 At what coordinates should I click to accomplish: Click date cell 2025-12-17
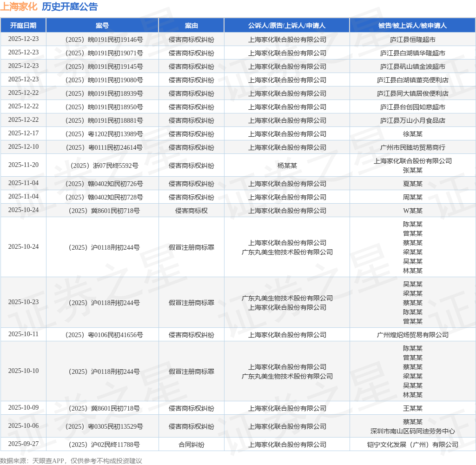coord(23,133)
